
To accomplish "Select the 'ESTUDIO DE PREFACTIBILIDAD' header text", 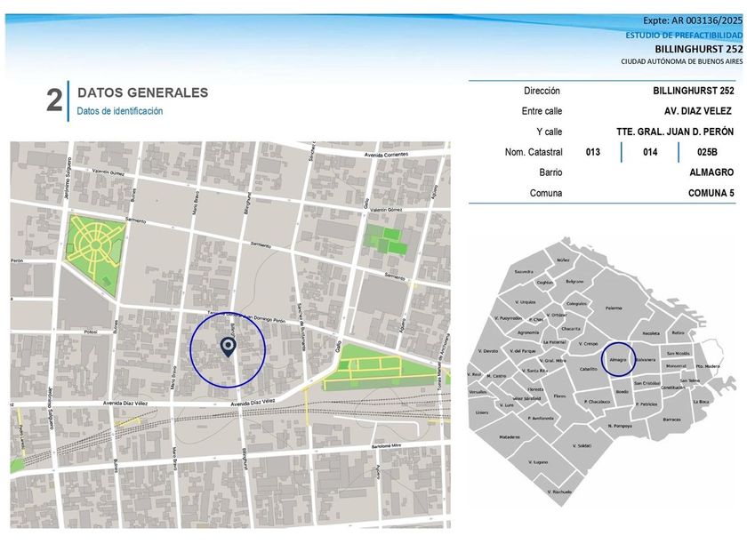I will (x=684, y=36).
